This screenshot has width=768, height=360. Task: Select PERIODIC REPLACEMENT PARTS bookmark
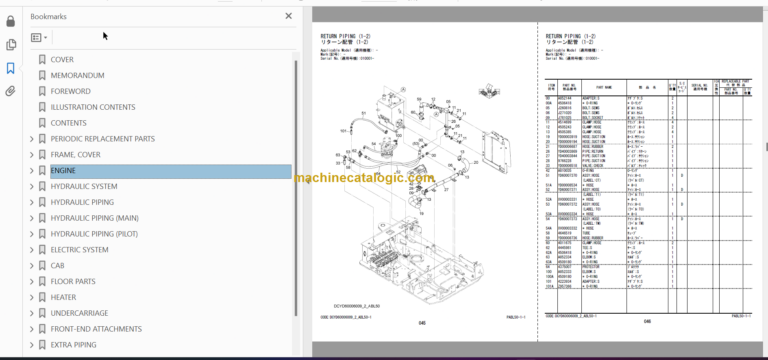(103, 139)
